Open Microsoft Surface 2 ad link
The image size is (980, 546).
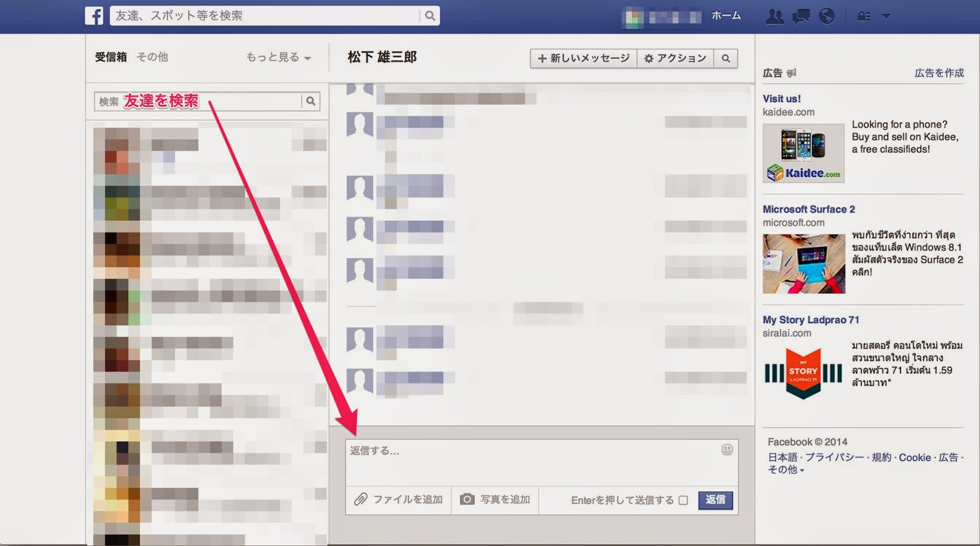coord(809,209)
